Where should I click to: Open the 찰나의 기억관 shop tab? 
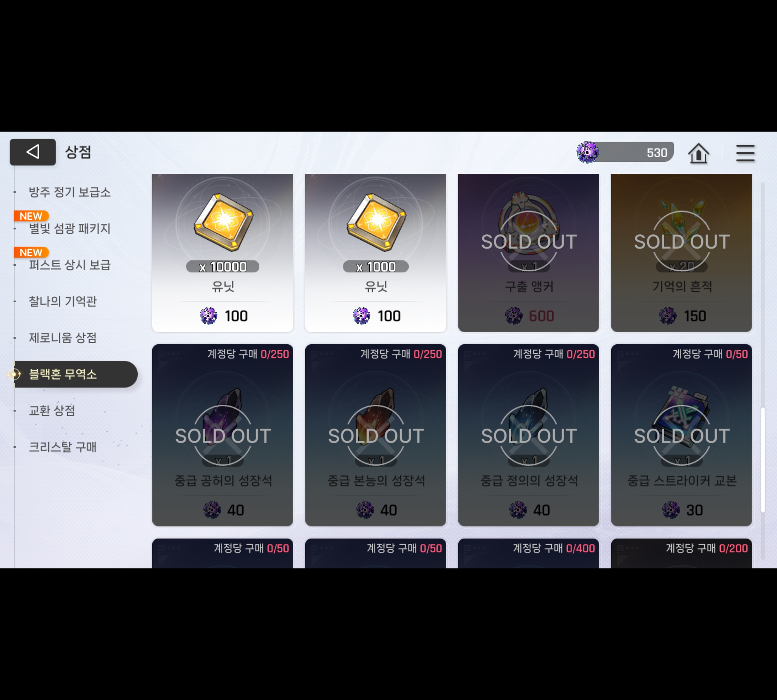pyautogui.click(x=63, y=301)
